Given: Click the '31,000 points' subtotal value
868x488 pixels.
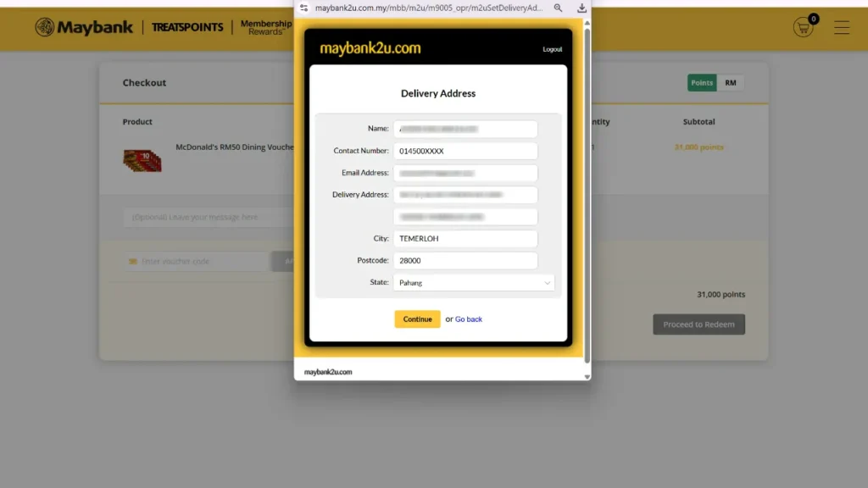Looking at the screenshot, I should 698,147.
